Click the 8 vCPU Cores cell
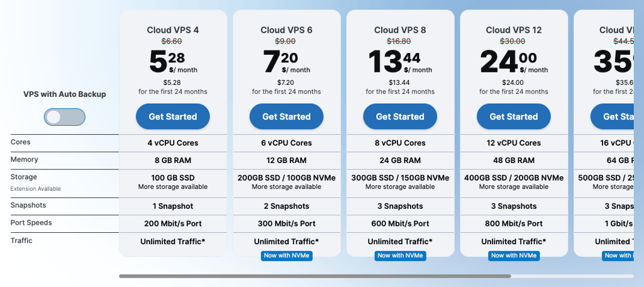644x287 pixels. 400,143
